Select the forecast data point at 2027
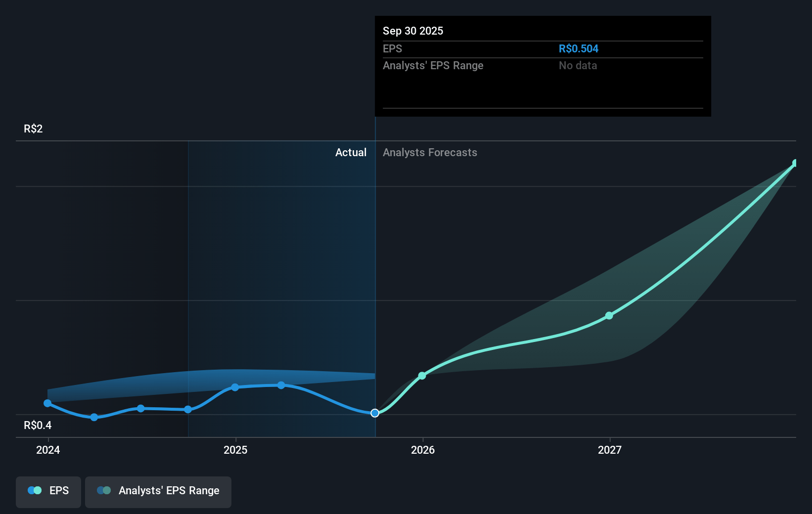 click(x=609, y=315)
